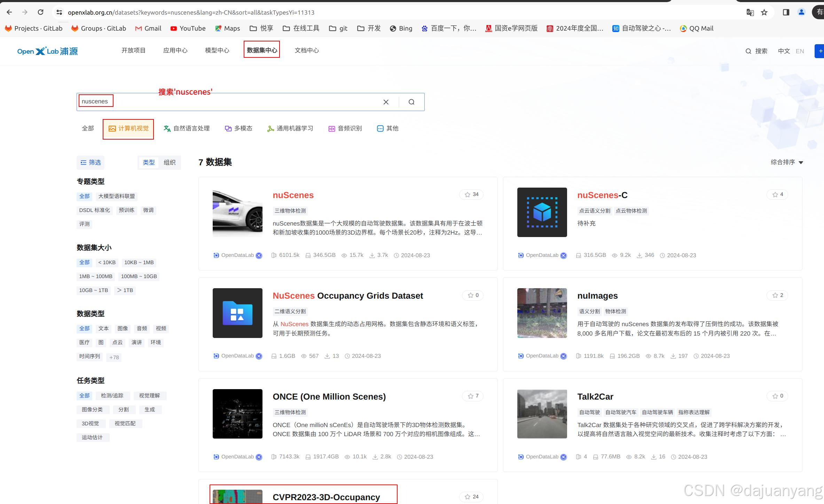Viewport: 824px width, 504px height.
Task: Click the browser reload icon
Action: [x=40, y=12]
